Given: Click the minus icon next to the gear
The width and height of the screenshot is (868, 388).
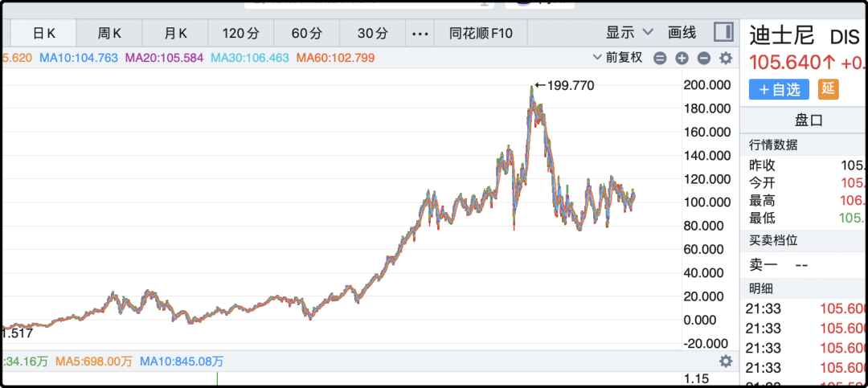Looking at the screenshot, I should point(703,58).
